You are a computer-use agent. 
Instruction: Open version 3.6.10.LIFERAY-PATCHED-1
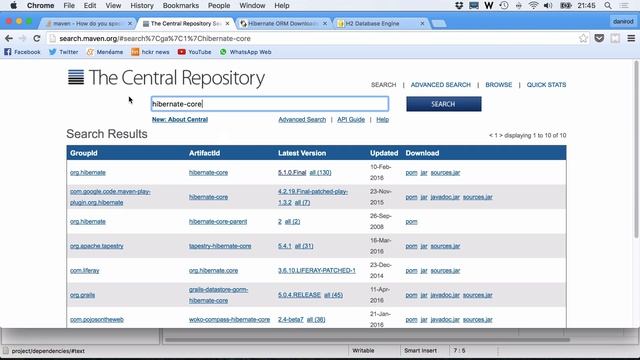317,271
